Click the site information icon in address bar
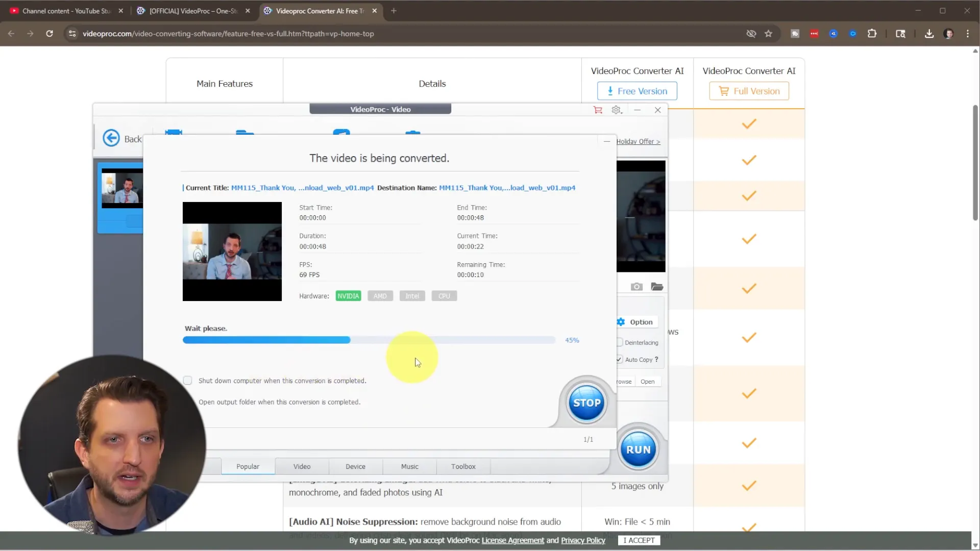 click(x=72, y=34)
